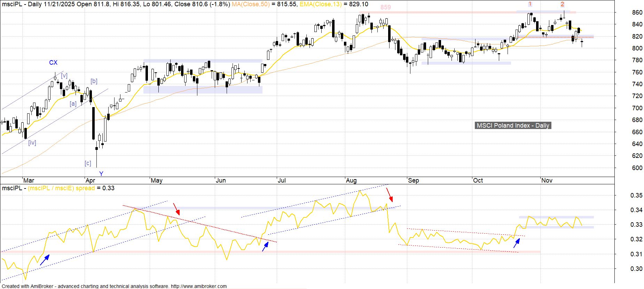Click the MSCI Poland Index - Daily label

pos(513,126)
